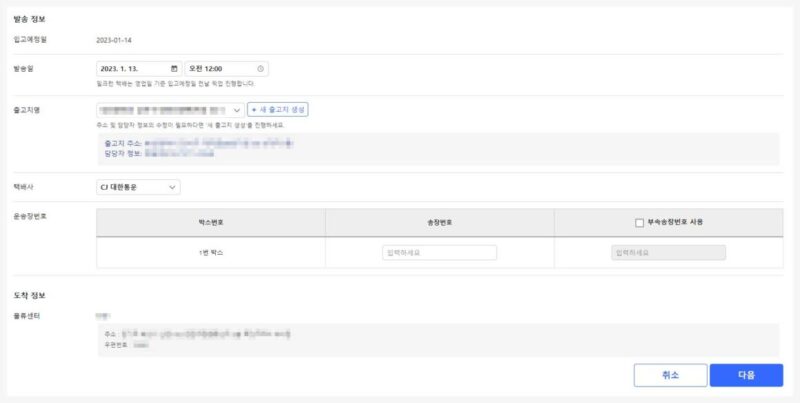The height and width of the screenshot is (403, 800).
Task: Click the clock icon in time field
Action: [261, 69]
